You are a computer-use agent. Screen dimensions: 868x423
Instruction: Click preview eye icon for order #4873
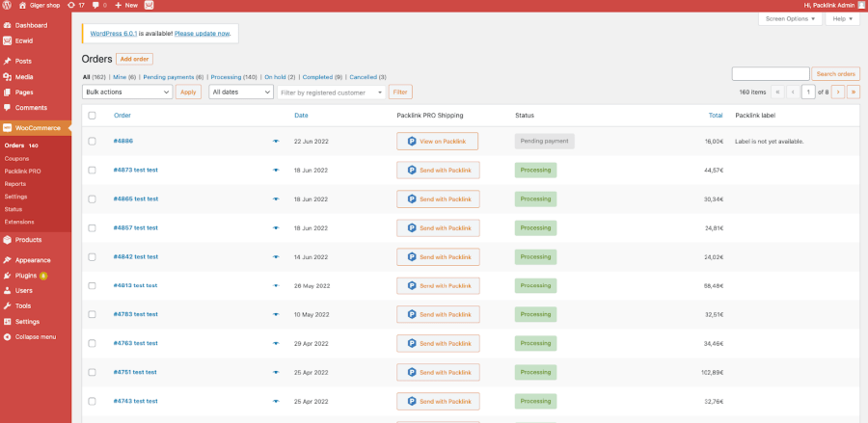point(275,170)
